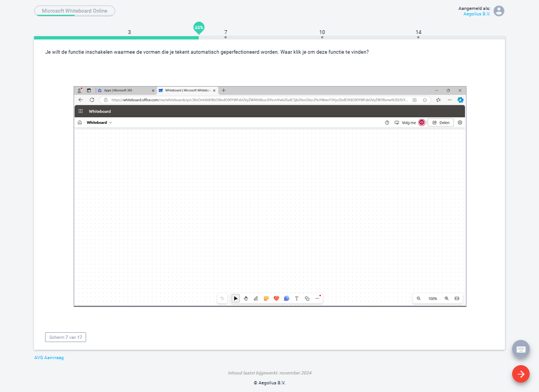Zoom out on the whiteboard canvas
539x392 pixels.
pos(419,298)
